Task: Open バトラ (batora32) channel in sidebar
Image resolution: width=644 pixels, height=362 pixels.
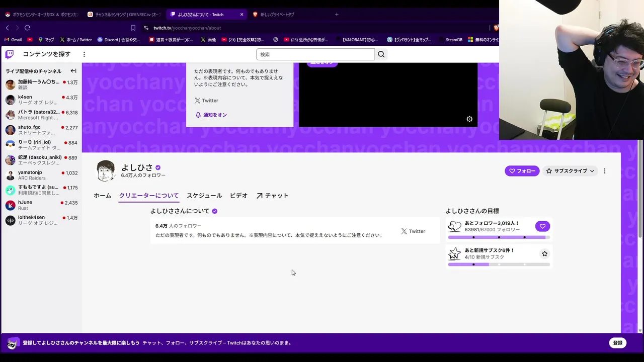Action: pos(41,115)
